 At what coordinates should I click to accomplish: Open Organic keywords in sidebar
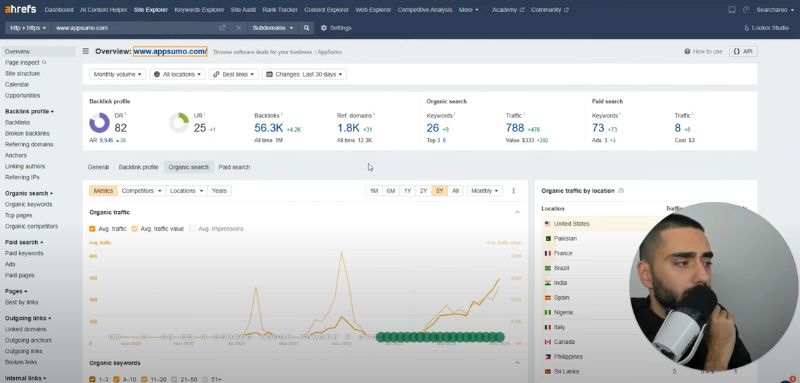coord(29,205)
